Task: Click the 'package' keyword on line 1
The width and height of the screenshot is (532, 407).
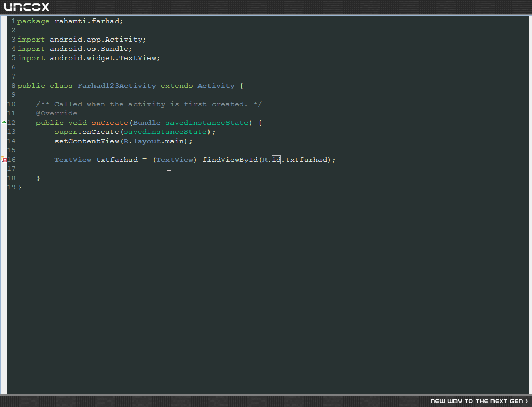Action: (x=33, y=21)
